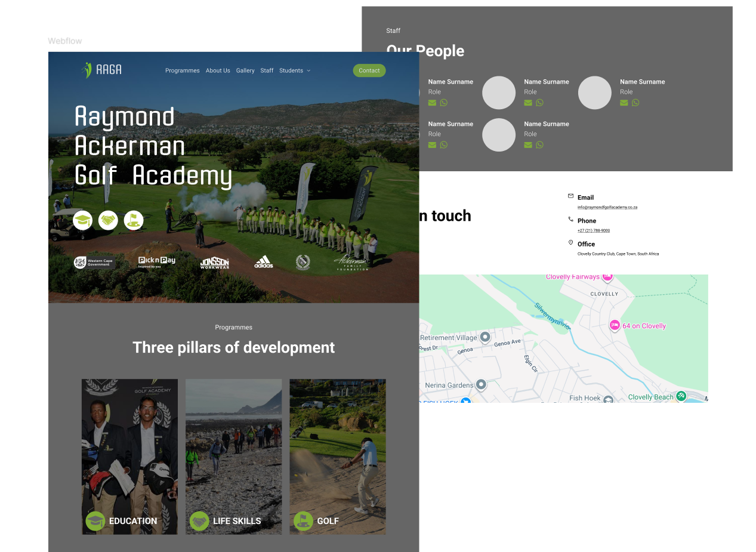Image resolution: width=756 pixels, height=552 pixels.
Task: Click the green icon beside EDUCATION label
Action: [95, 521]
